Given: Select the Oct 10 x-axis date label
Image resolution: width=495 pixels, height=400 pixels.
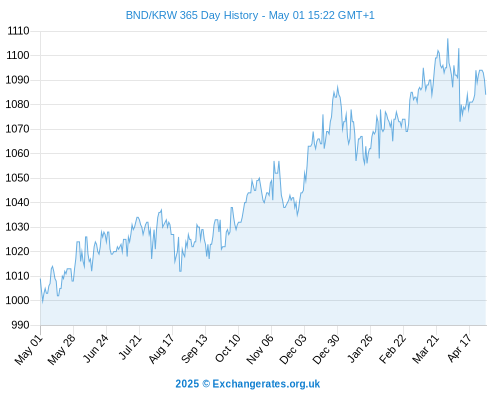Looking at the screenshot, I should (228, 348).
